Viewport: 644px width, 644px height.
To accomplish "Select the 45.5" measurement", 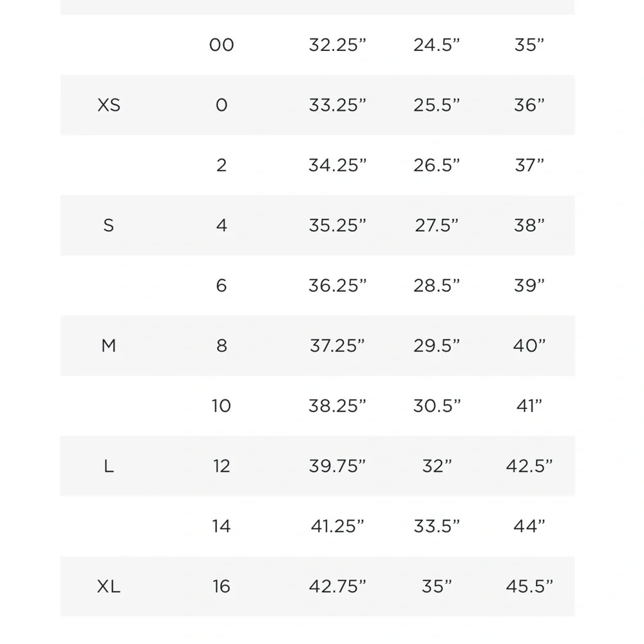I will pyautogui.click(x=529, y=587).
